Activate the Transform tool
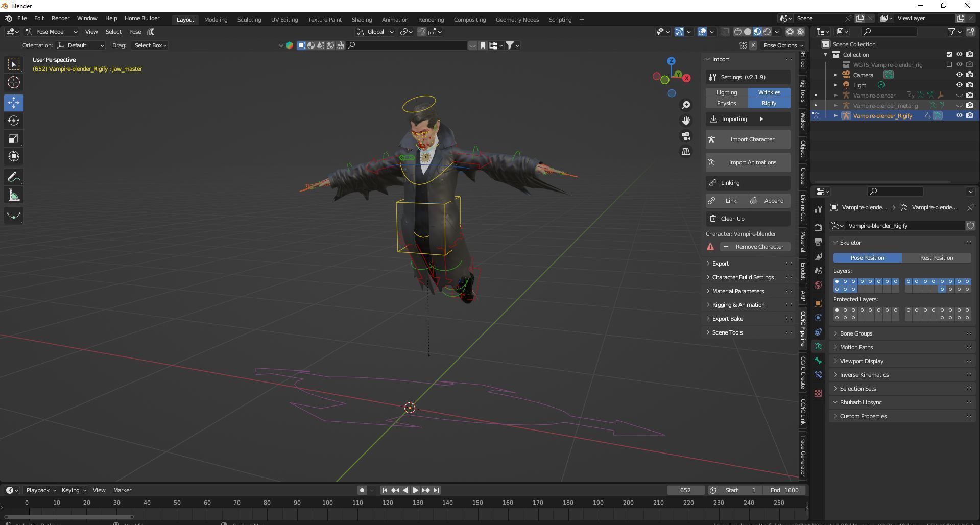The height and width of the screenshot is (525, 980). point(14,156)
